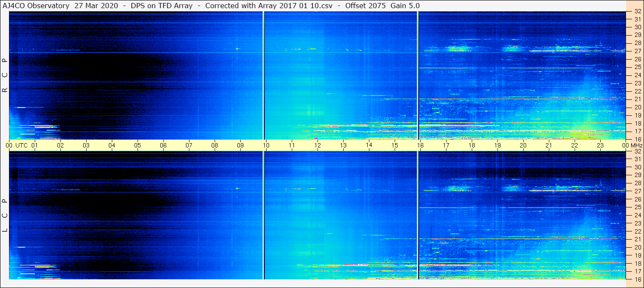Click the 09 hour tick on the time axis
The width and height of the screenshot is (644, 288).
tap(240, 145)
